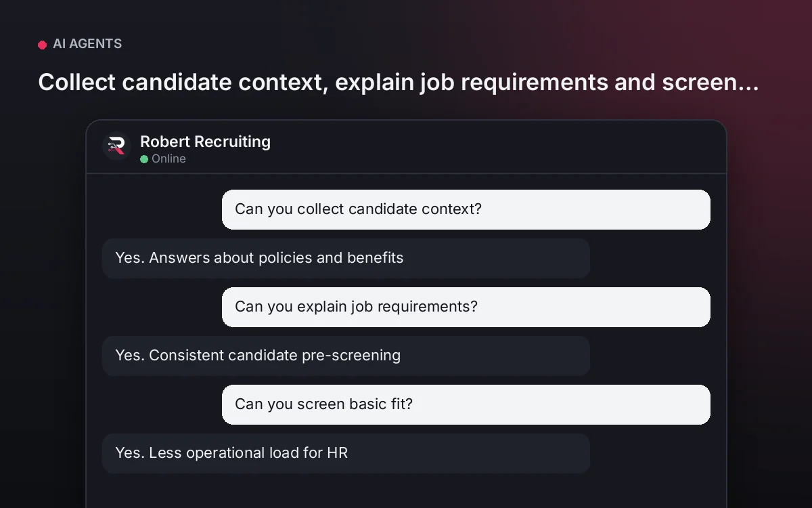Select reply 'Yes. Less operational load for HR'
This screenshot has height=508, width=812.
pyautogui.click(x=346, y=453)
